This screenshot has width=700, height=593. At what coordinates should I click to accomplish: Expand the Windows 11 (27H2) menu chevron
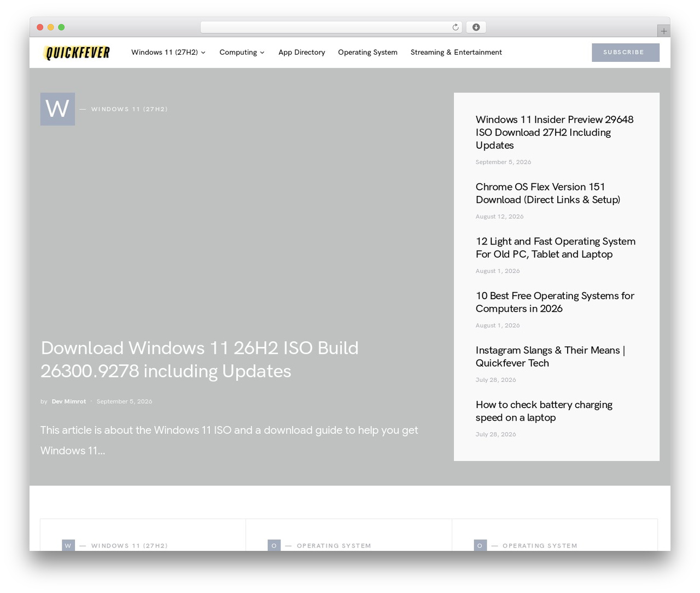(x=203, y=53)
